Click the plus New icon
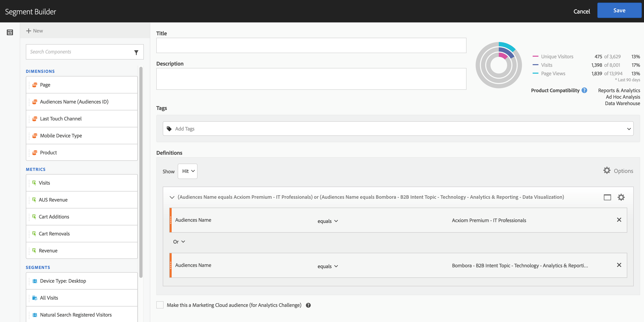644x322 pixels. click(29, 31)
